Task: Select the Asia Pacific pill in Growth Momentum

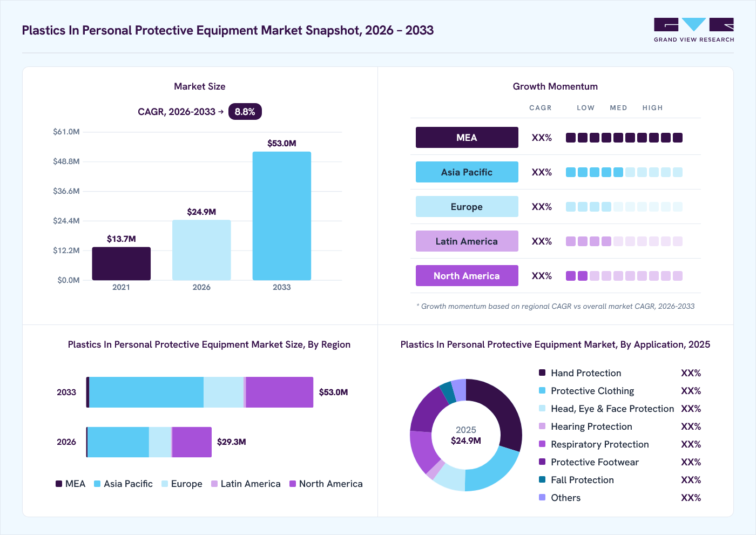Action: coord(467,172)
